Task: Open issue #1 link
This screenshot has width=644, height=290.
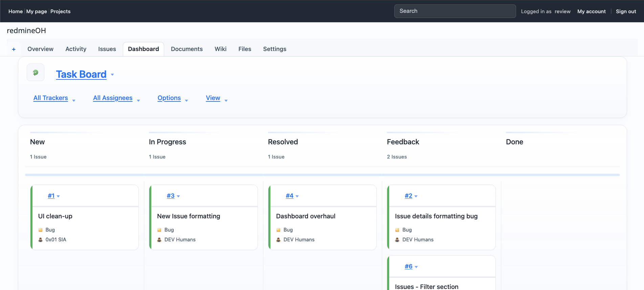Action: 51,196
